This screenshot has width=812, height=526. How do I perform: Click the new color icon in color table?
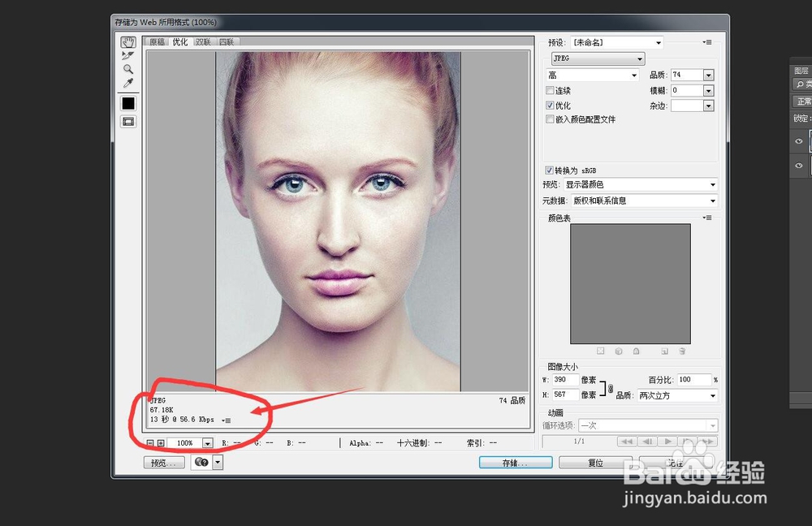pos(664,351)
